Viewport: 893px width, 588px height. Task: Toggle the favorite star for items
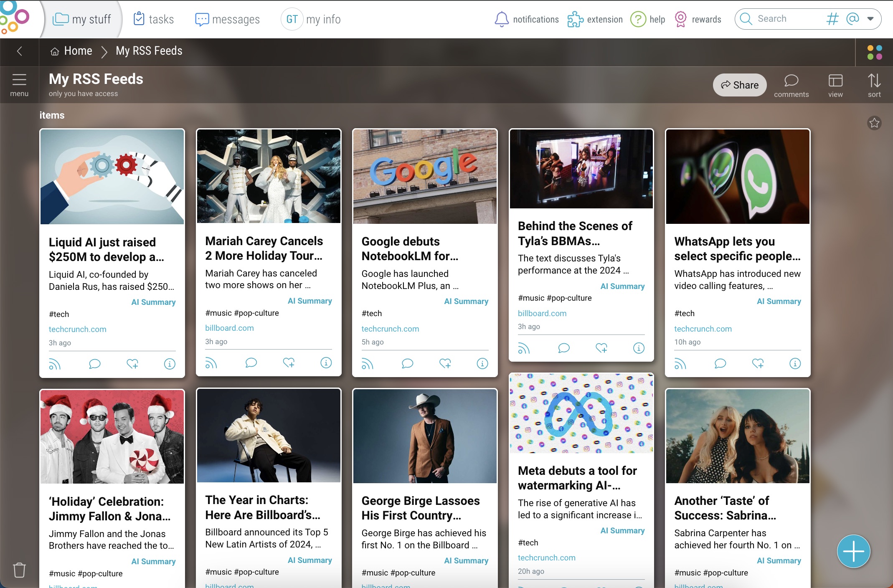click(874, 123)
